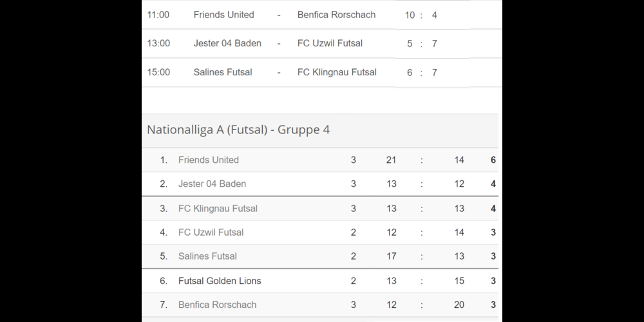Click Nationalliga A Gruppe 4 heading
Image resolution: width=644 pixels, height=322 pixels.
pos(238,129)
